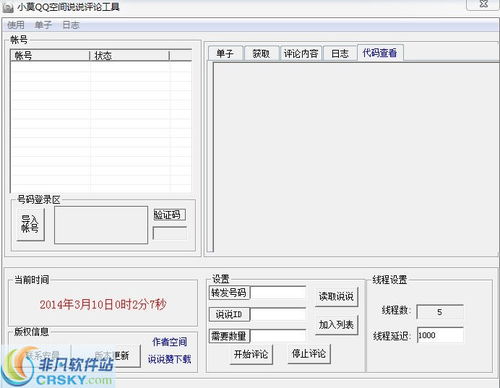Stop commenting with 停止评论 button
500x388 pixels.
(309, 354)
